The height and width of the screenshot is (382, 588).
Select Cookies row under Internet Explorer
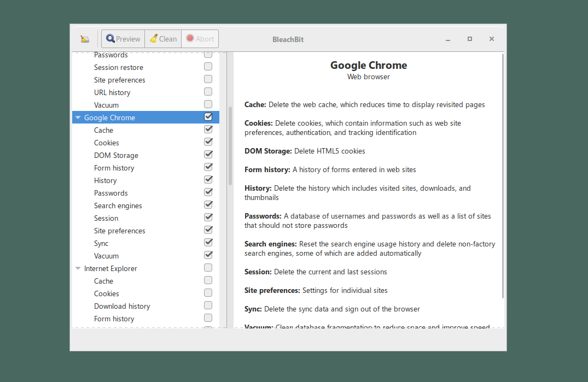coord(145,293)
